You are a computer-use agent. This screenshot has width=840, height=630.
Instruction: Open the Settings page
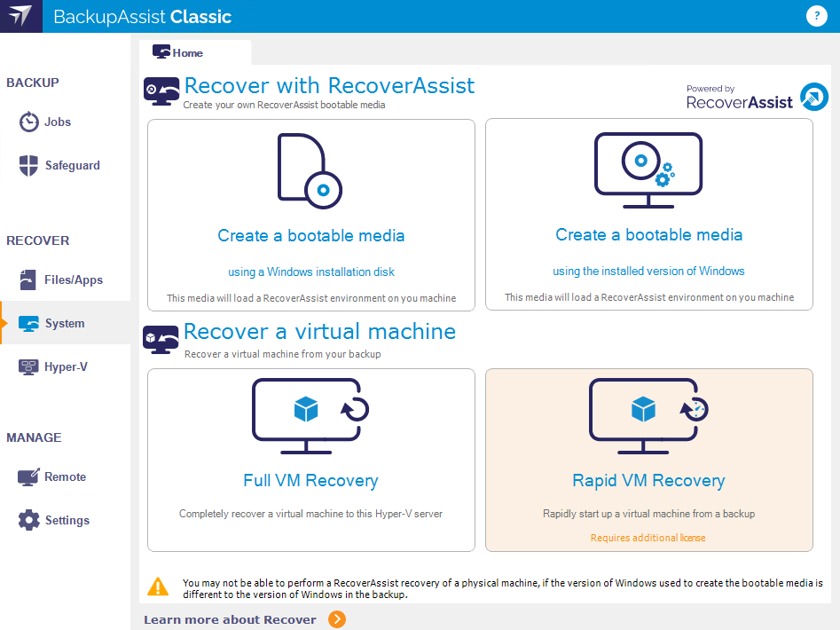point(67,520)
